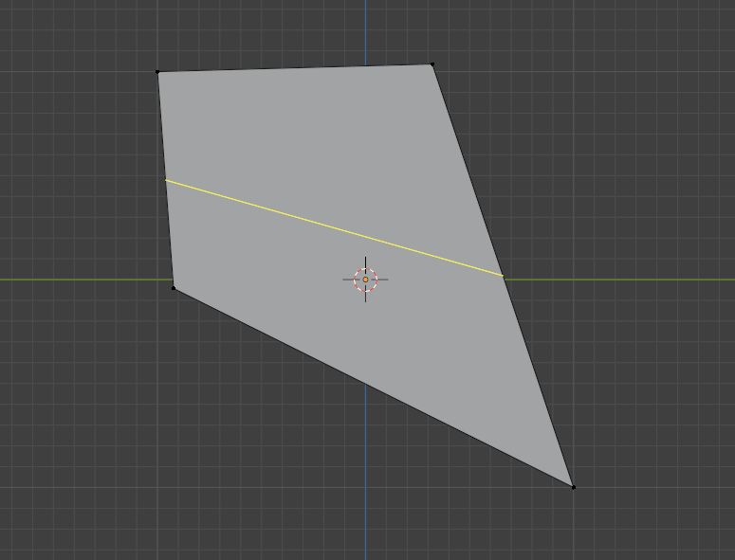Click the yellow line's left endpoint

tap(165, 180)
